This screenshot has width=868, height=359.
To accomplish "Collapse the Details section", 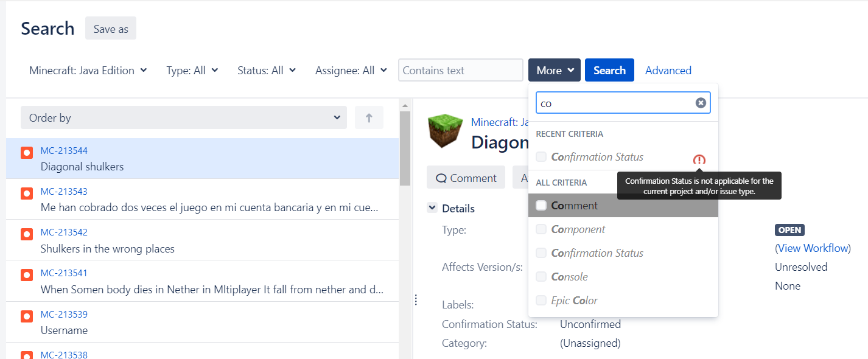I will click(432, 208).
